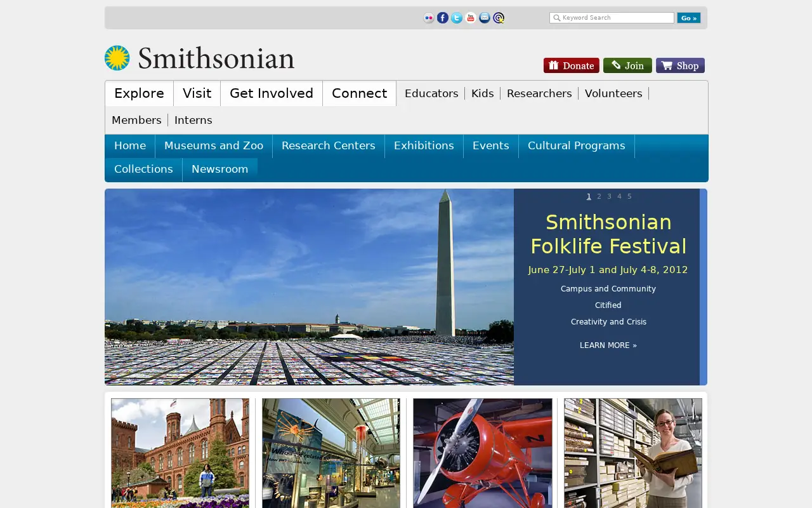The height and width of the screenshot is (508, 812).
Task: Open Cultural Programs menu item
Action: [577, 146]
